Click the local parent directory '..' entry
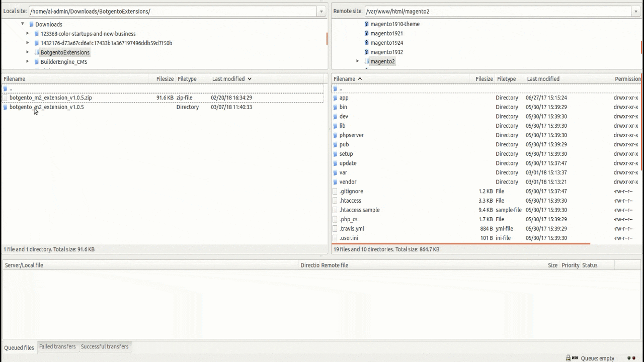The height and width of the screenshot is (362, 644). [x=11, y=88]
